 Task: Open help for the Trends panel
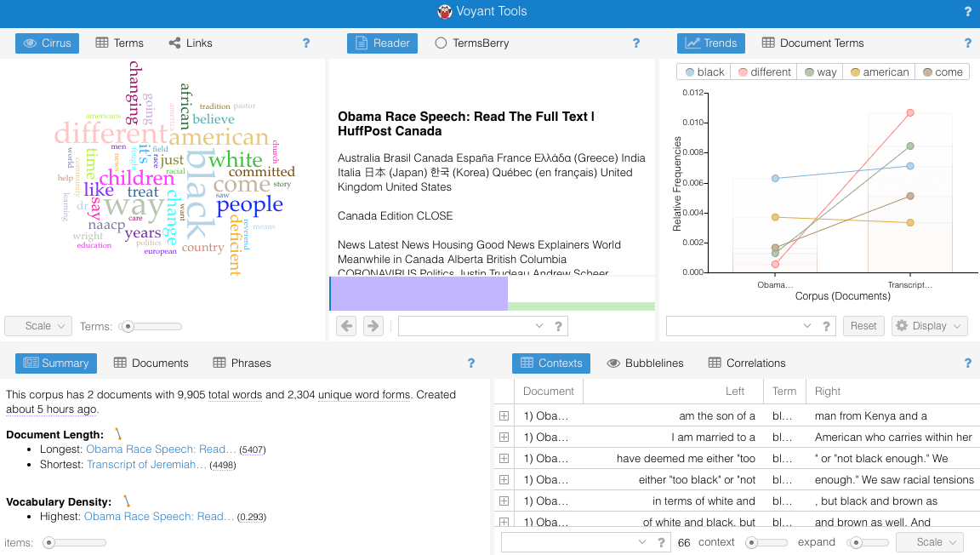pos(967,43)
